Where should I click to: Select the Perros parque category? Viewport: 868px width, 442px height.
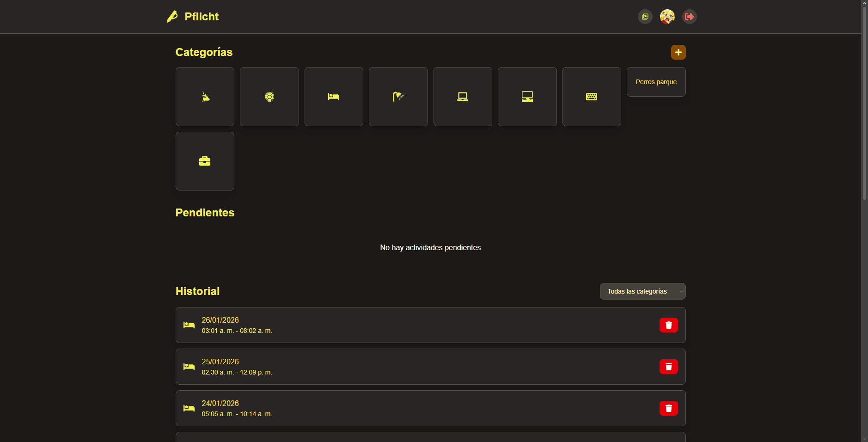[656, 82]
